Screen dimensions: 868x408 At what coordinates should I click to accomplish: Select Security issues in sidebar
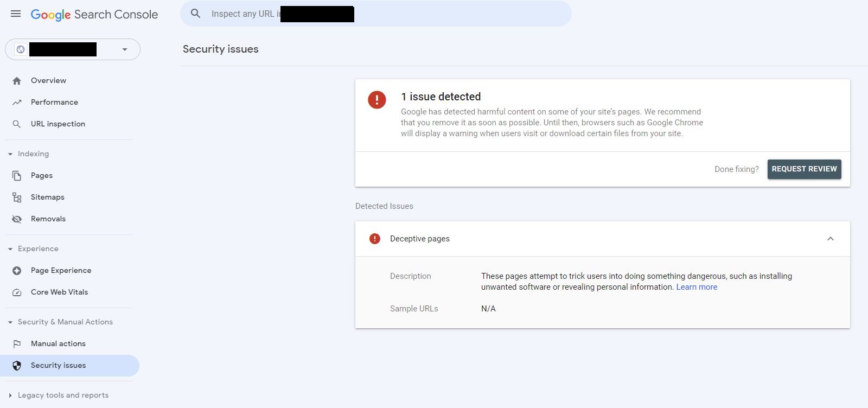coord(69,366)
